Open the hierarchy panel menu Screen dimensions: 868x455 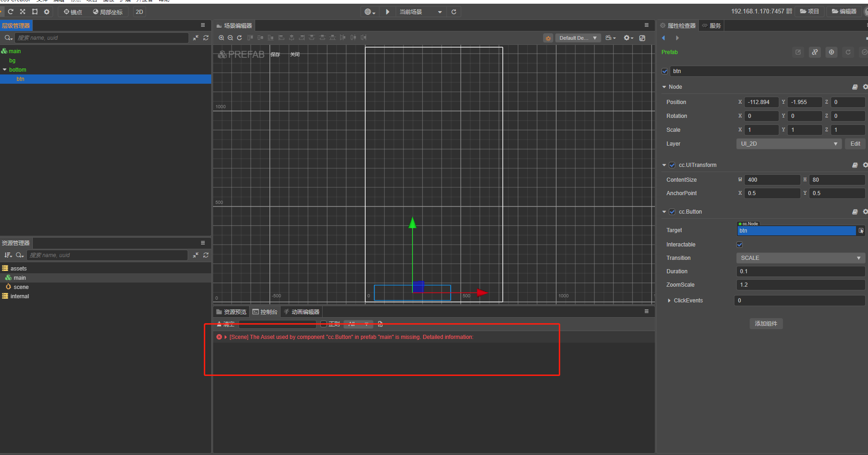(x=203, y=25)
